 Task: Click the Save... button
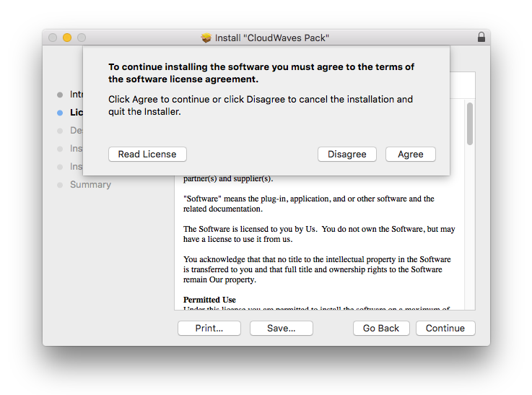point(282,328)
